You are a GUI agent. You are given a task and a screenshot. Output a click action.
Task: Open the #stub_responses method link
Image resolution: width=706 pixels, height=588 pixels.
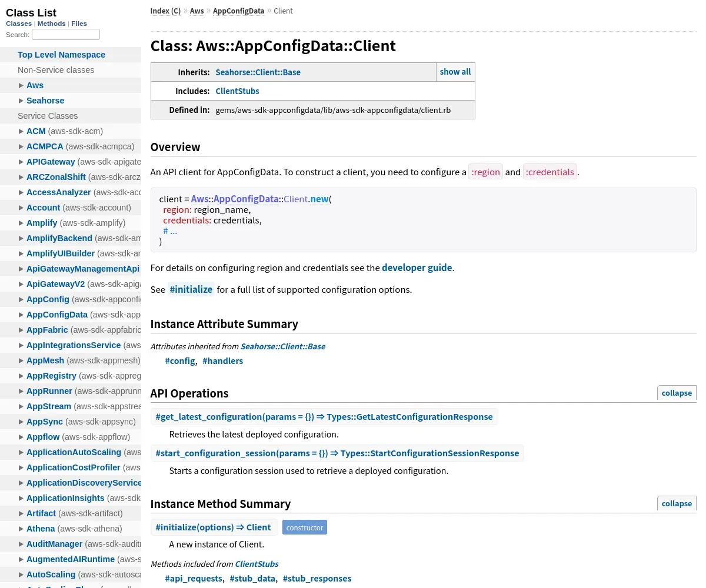[317, 579]
